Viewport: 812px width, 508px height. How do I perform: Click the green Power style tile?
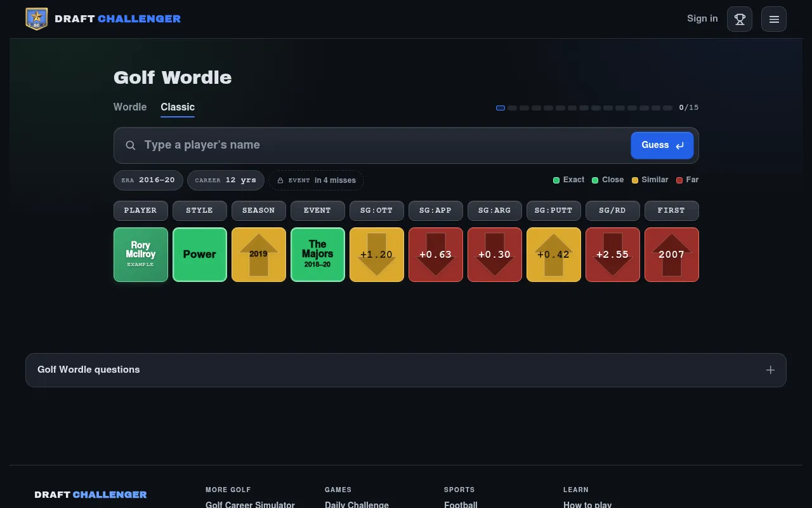pos(200,255)
